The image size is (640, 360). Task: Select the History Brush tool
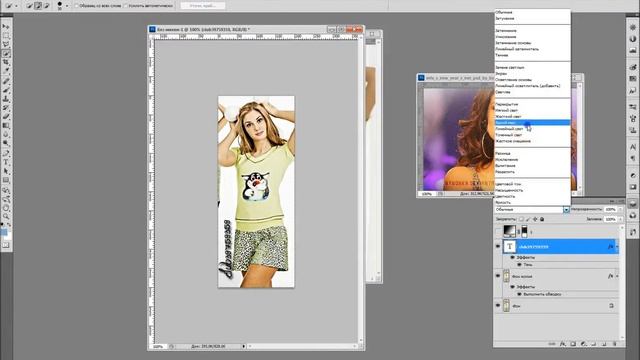pyautogui.click(x=6, y=108)
